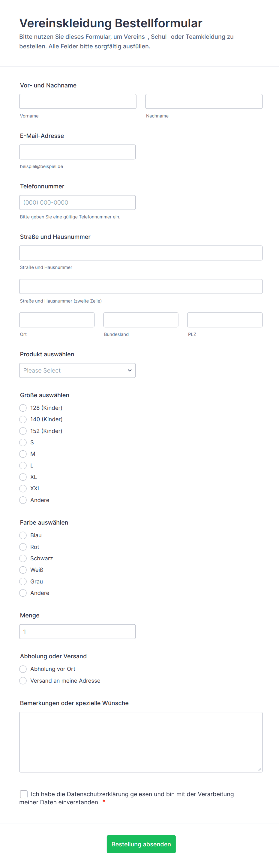Viewport: 279px width, 868px height.
Task: Select color Schwarz radio button
Action: tap(23, 558)
